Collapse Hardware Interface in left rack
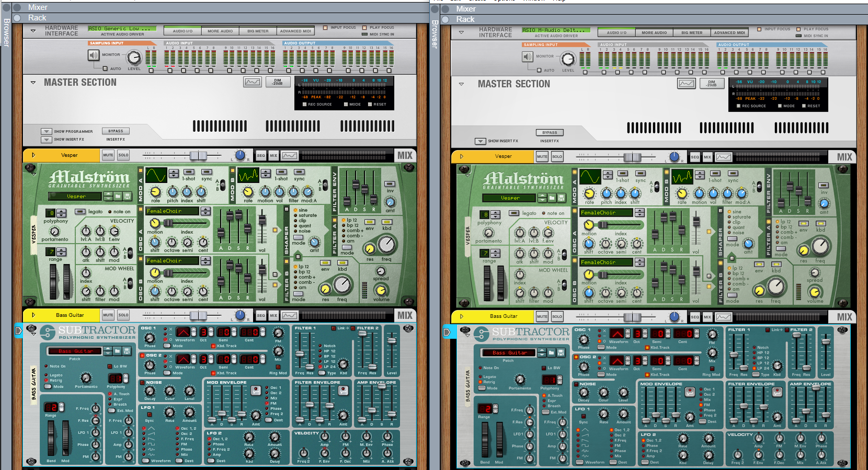The image size is (868, 470). (33, 31)
